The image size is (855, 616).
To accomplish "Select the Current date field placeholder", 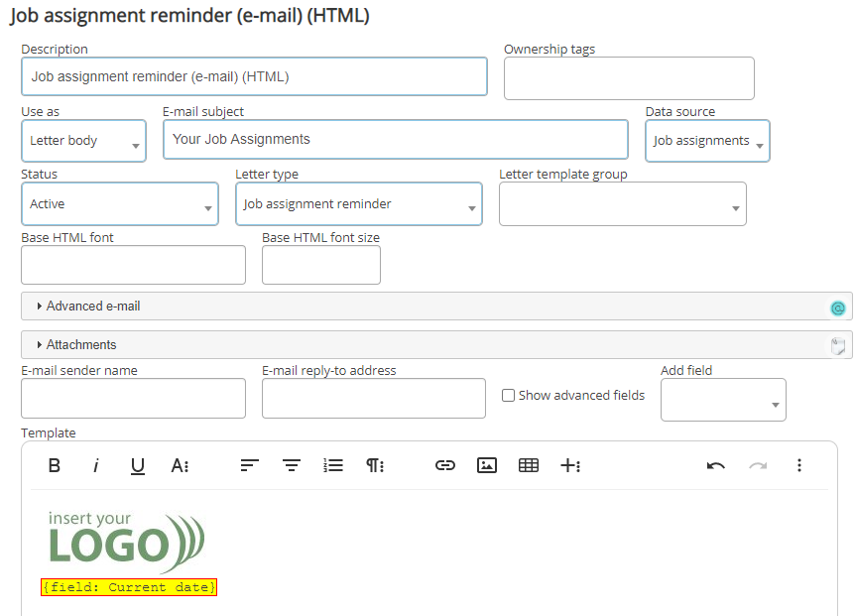I will pyautogui.click(x=129, y=587).
